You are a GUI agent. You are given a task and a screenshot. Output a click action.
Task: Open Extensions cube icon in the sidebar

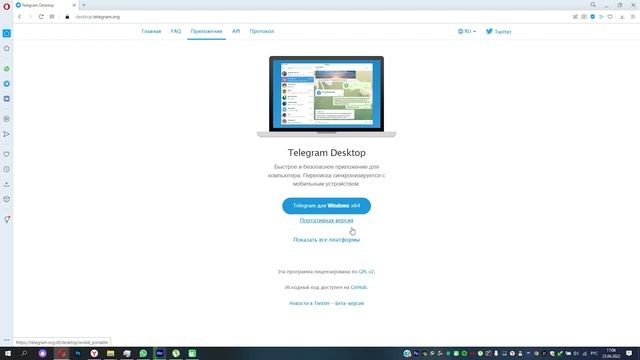tap(7, 199)
